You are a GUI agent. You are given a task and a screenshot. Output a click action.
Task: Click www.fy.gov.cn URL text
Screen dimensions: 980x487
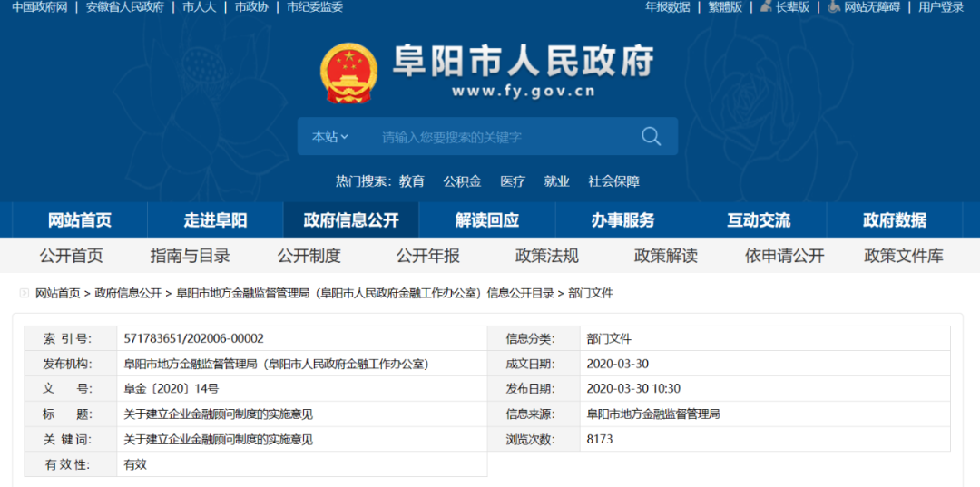point(524,92)
